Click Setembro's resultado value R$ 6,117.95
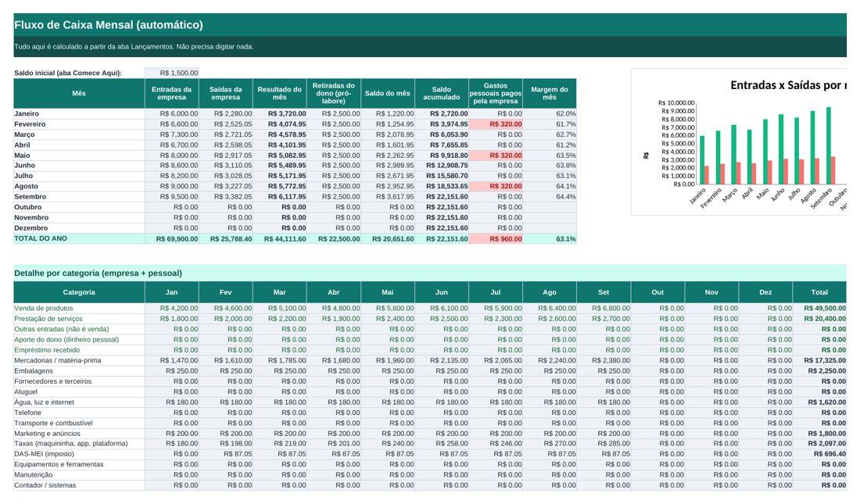The image size is (860, 504). coord(280,196)
